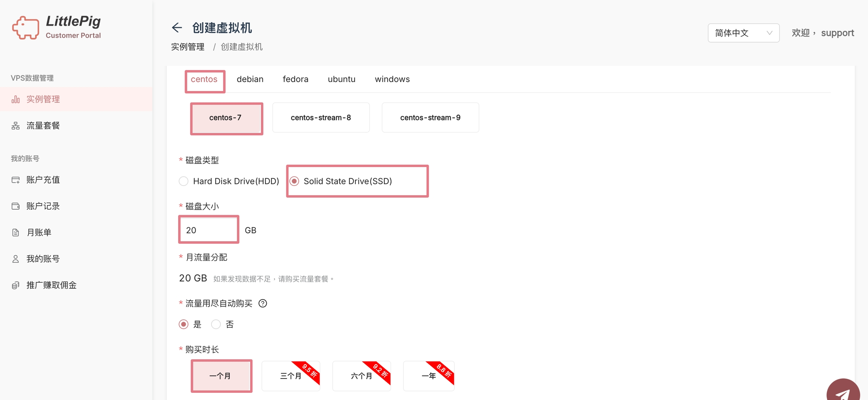
Task: Switch to the ubuntu tab
Action: click(341, 79)
